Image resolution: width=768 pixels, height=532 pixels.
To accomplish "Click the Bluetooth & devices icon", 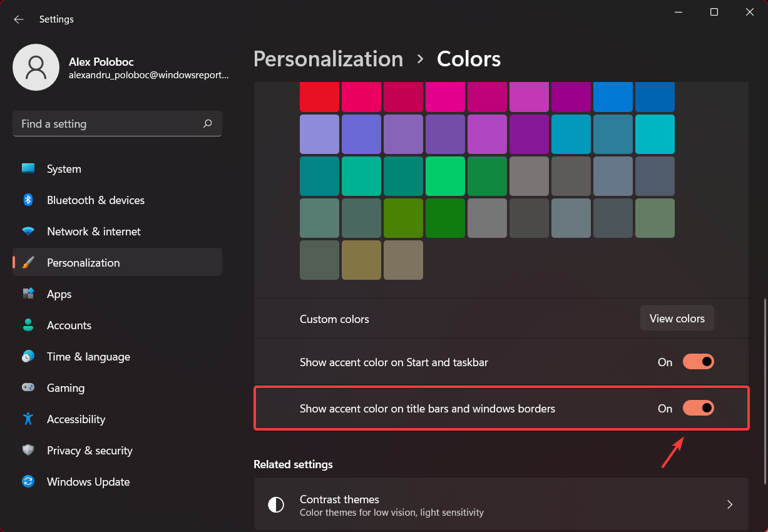I will pos(28,200).
